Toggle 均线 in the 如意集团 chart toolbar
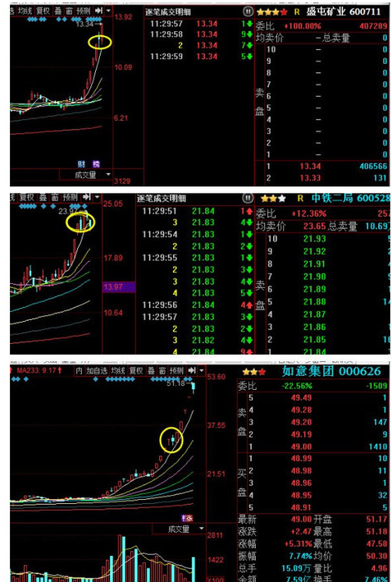Image resolution: width=392 pixels, height=582 pixels. tap(118, 370)
